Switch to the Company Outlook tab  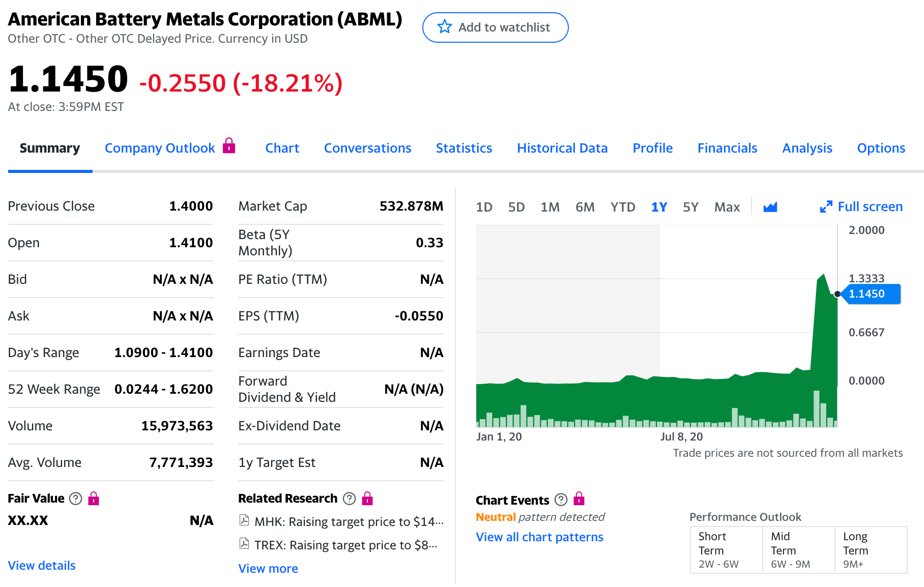click(160, 148)
